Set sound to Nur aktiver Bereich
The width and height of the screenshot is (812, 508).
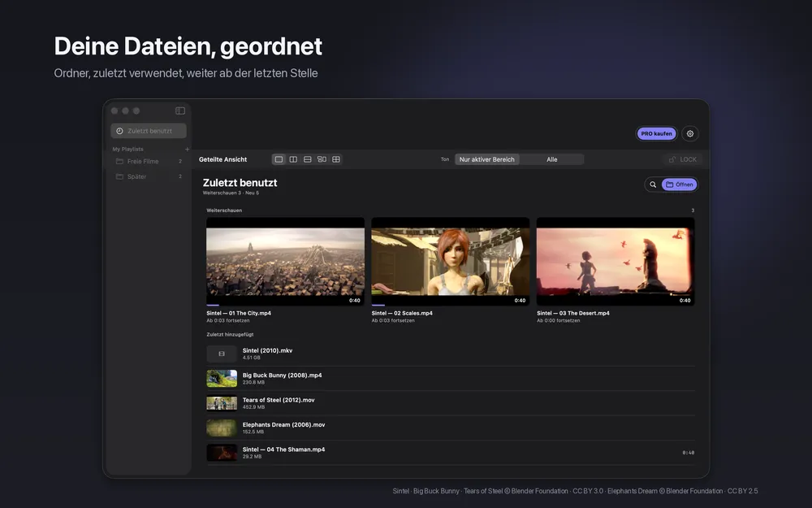coord(486,159)
